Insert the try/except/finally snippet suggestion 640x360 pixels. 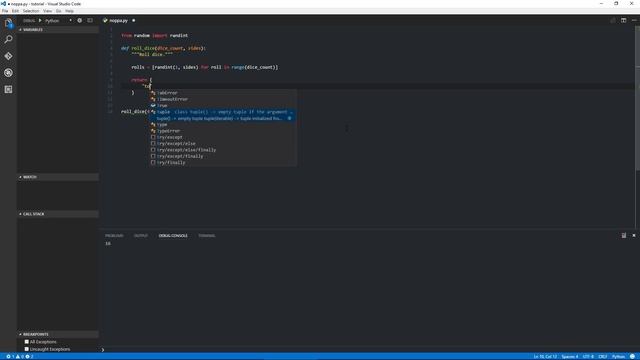pyautogui.click(x=222, y=156)
